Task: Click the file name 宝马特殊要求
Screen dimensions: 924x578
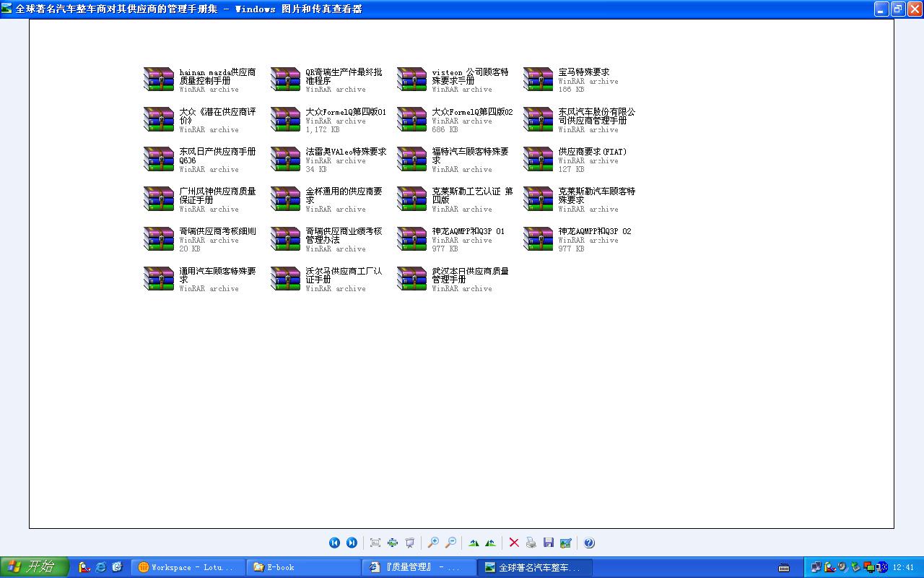Action: click(584, 72)
